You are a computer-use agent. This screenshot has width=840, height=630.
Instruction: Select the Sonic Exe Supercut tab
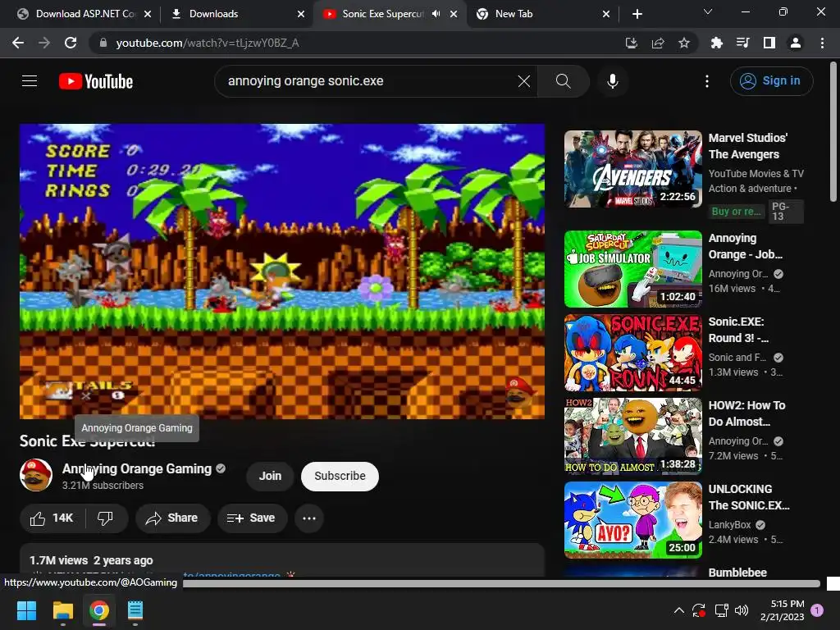pos(383,14)
